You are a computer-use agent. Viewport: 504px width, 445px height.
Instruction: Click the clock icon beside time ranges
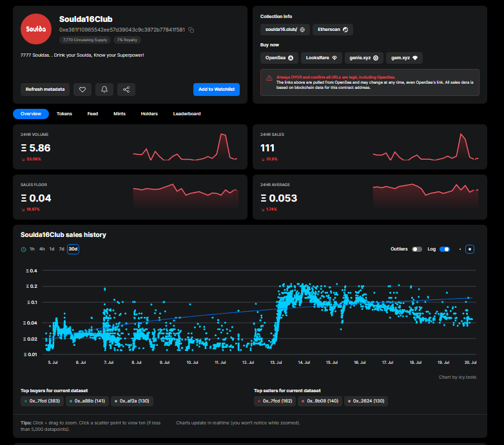pyautogui.click(x=23, y=249)
